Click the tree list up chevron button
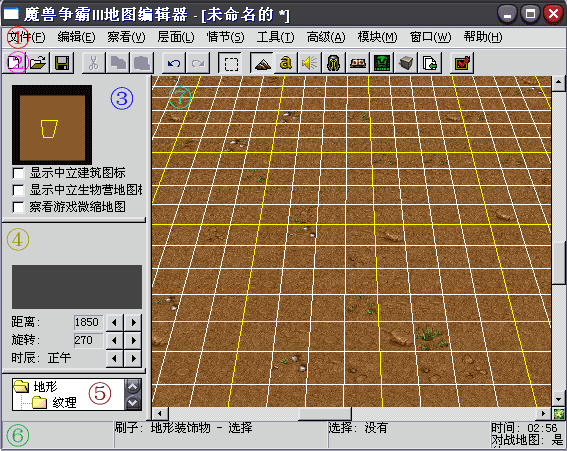Viewport: 567px width, 451px height. (133, 386)
